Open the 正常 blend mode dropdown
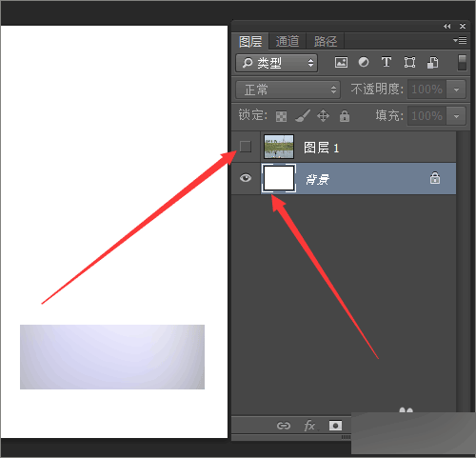The image size is (476, 458). coord(288,90)
